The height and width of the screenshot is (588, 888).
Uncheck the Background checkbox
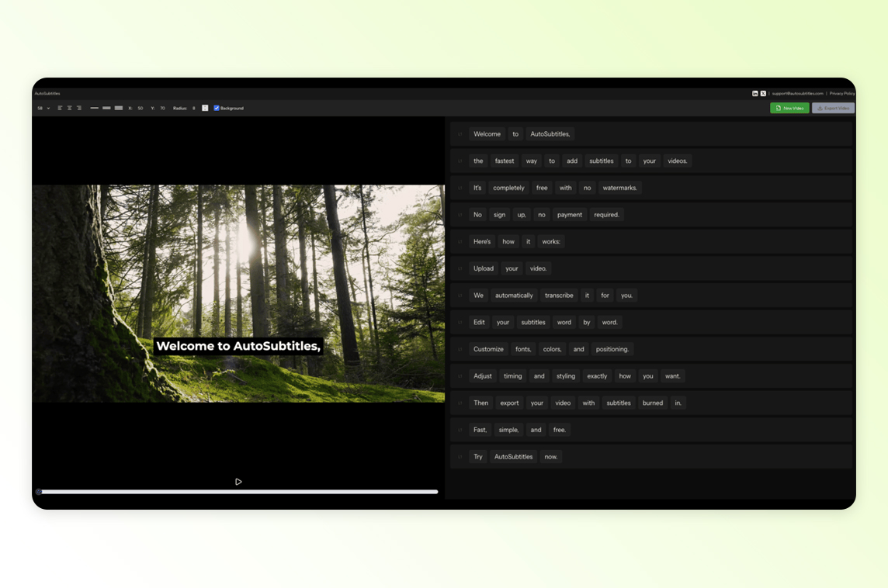click(217, 108)
